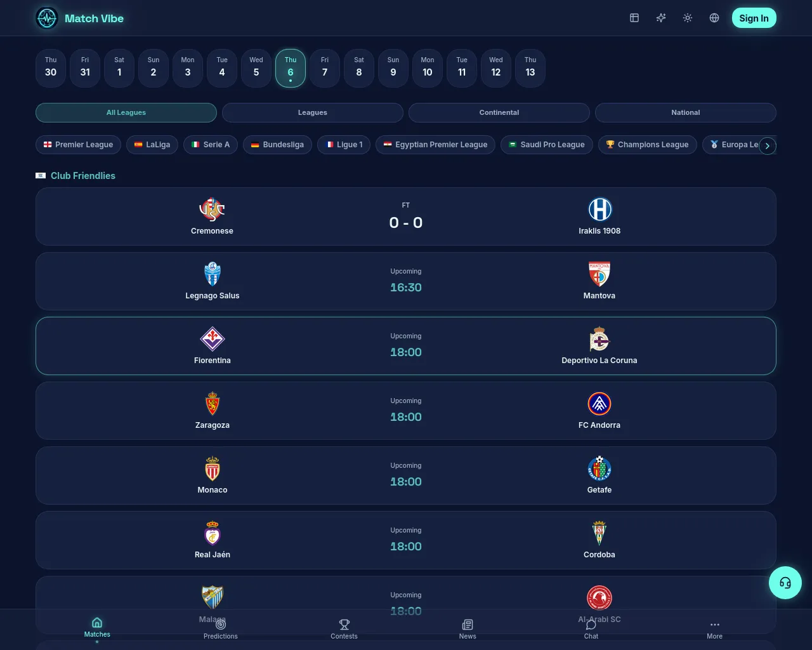The width and height of the screenshot is (812, 650).
Task: Click the Match Vibe pulse logo
Action: (x=47, y=18)
